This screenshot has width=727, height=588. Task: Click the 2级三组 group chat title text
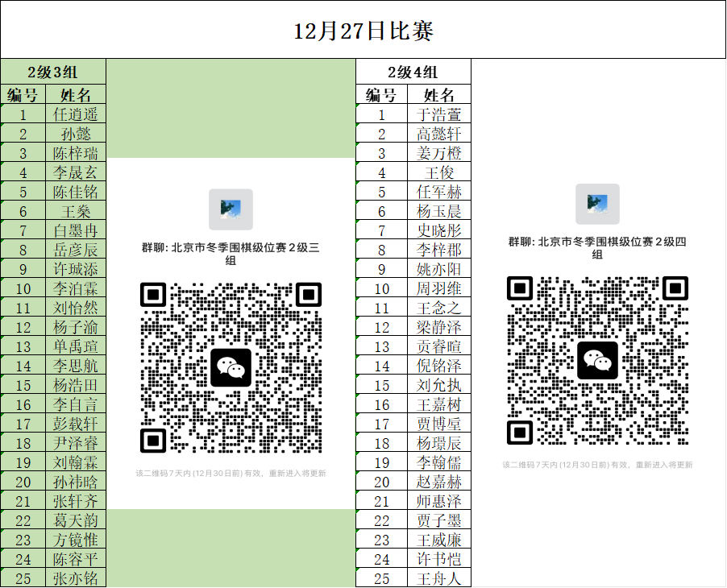[231, 254]
